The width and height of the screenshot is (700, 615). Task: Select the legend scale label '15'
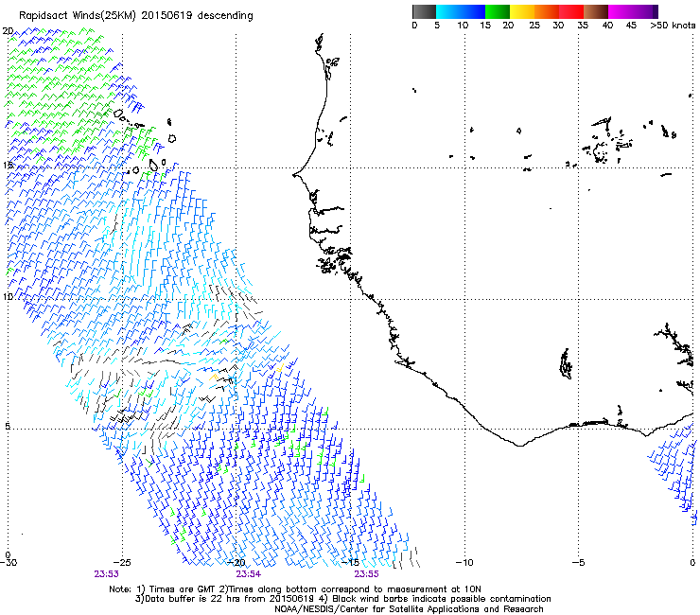(485, 26)
